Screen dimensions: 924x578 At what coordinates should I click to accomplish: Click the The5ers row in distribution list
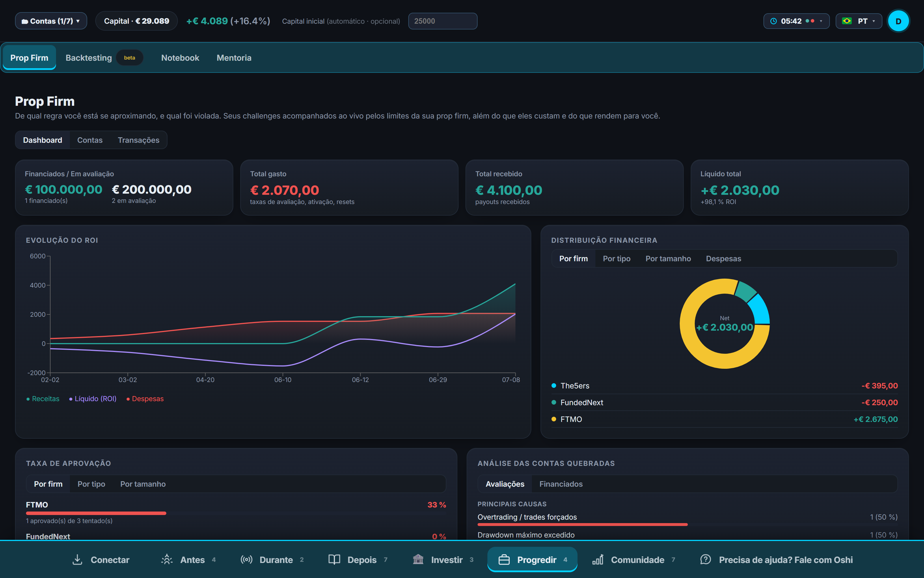point(724,386)
